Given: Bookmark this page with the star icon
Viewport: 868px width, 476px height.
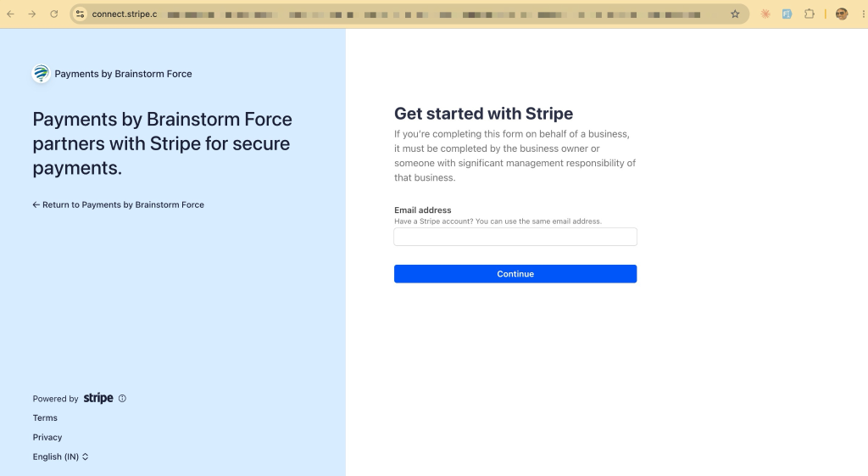Looking at the screenshot, I should coord(735,14).
